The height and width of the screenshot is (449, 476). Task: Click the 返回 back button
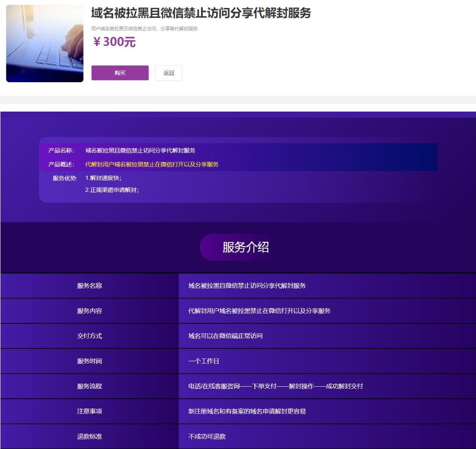tap(168, 73)
